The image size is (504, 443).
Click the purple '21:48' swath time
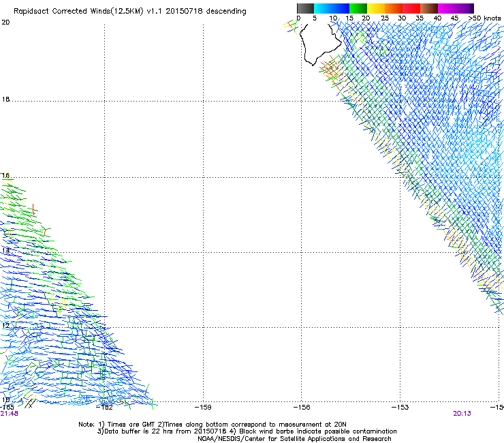9,414
